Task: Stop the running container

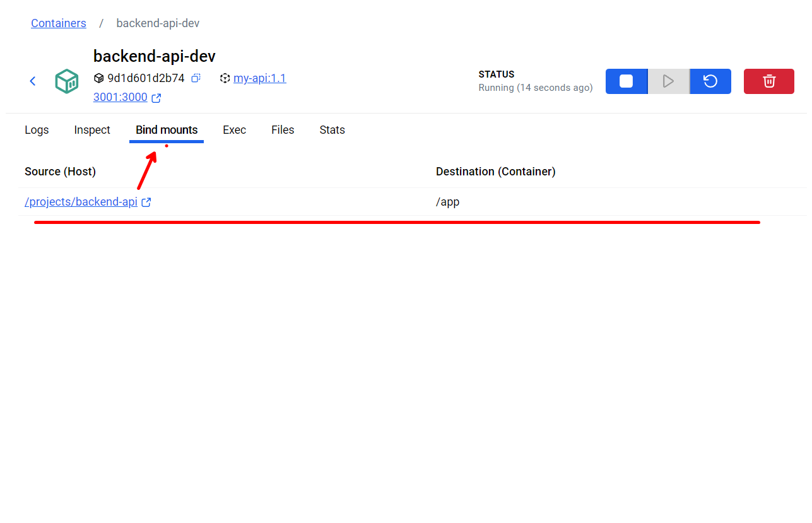Action: (x=626, y=81)
